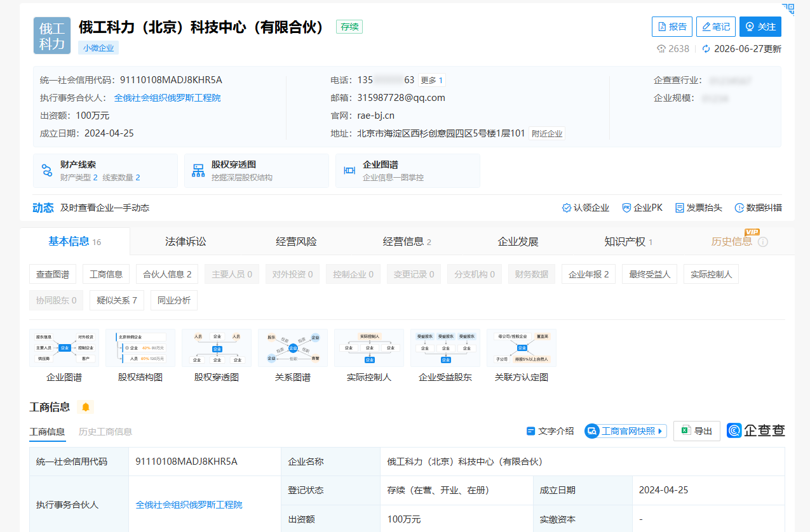
Task: Expand 更多 phone numbers
Action: tap(432, 80)
